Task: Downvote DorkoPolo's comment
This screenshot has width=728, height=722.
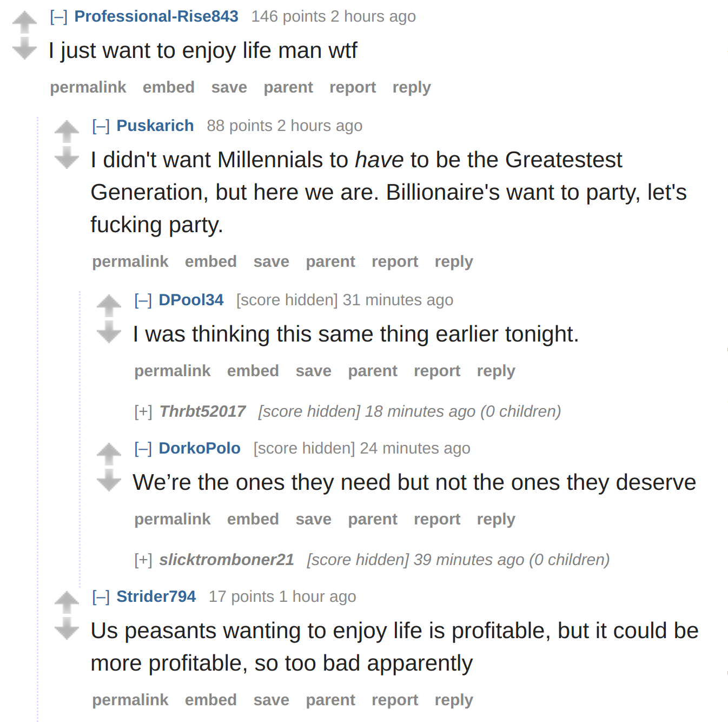Action: [x=109, y=480]
